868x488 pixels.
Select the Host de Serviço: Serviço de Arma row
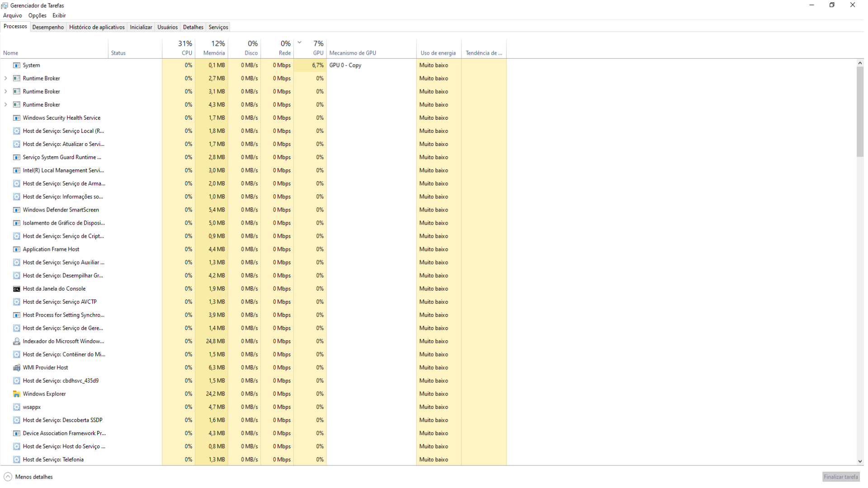tap(253, 183)
